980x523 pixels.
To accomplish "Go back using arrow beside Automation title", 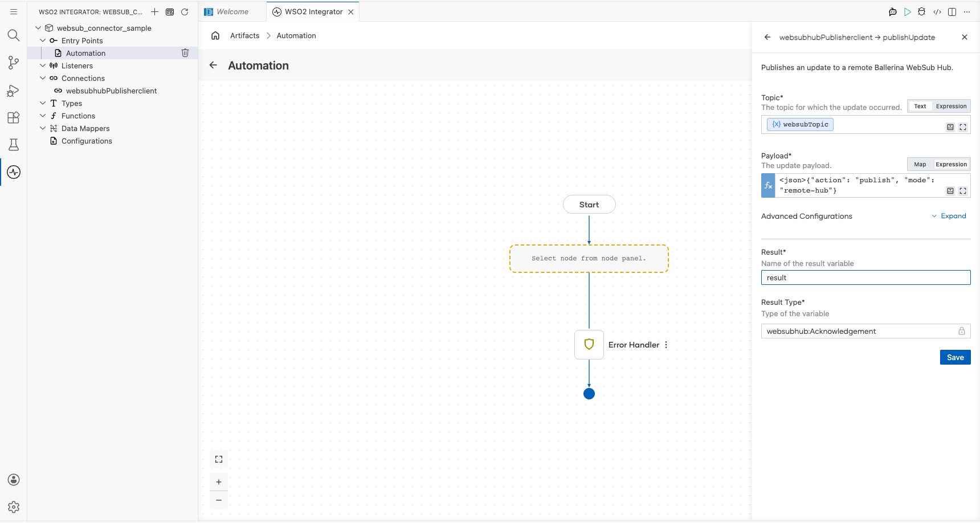I will (213, 65).
